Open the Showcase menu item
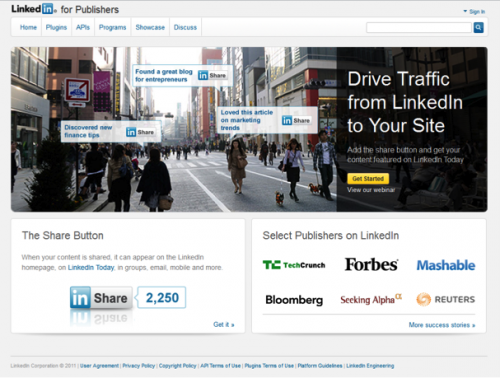 pos(150,27)
